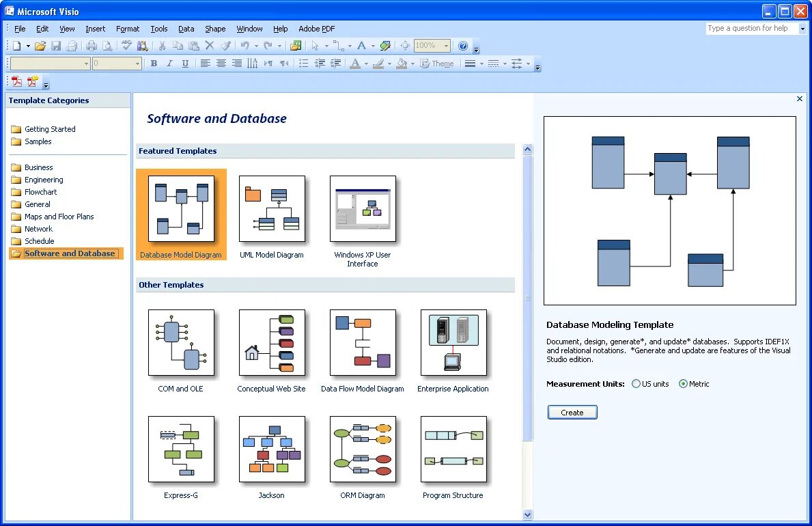Click the Cut scissors icon
Image resolution: width=812 pixels, height=526 pixels.
coord(162,46)
